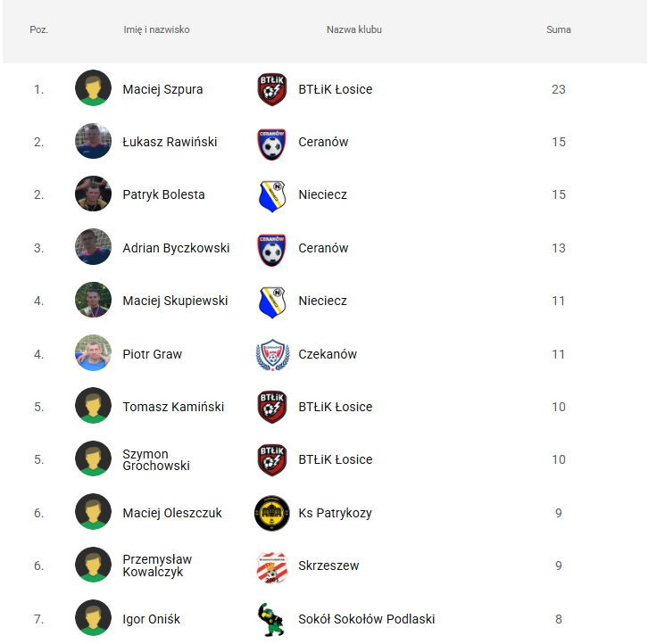Open player name Maciej Skupiewski
Screen dimensions: 648x644
coord(175,301)
